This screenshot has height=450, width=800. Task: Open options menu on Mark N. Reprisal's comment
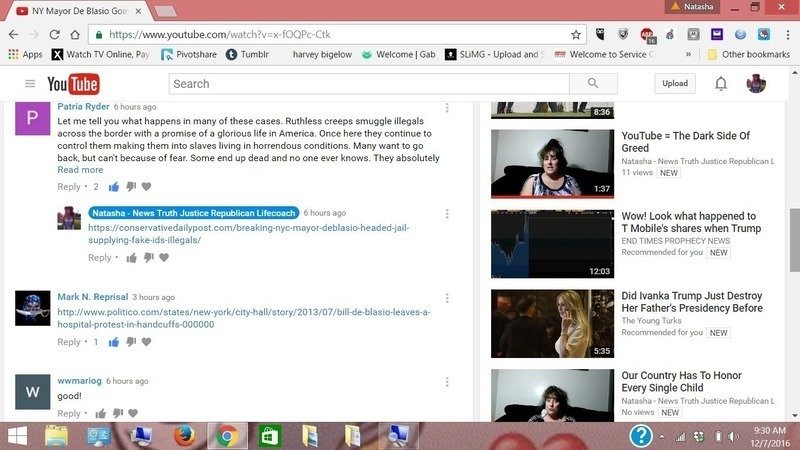coord(447,298)
